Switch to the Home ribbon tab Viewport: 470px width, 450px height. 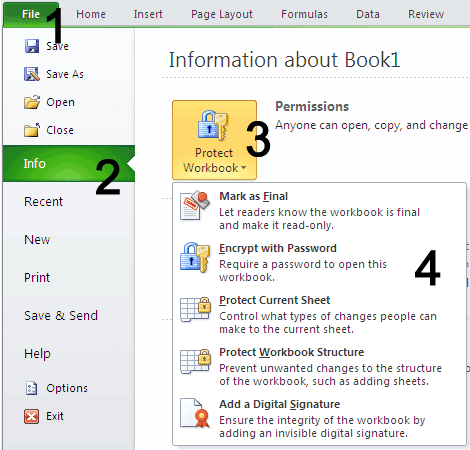(x=91, y=14)
